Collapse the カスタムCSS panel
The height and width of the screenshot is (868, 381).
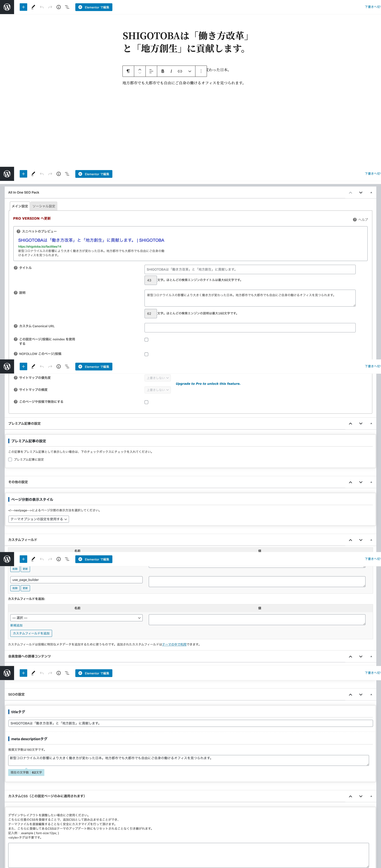click(x=371, y=796)
